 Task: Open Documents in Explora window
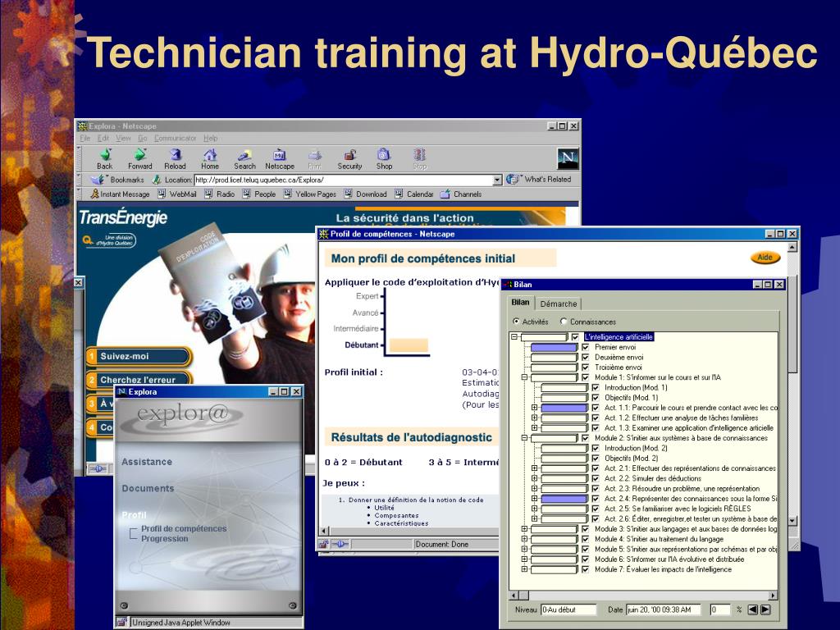[148, 489]
